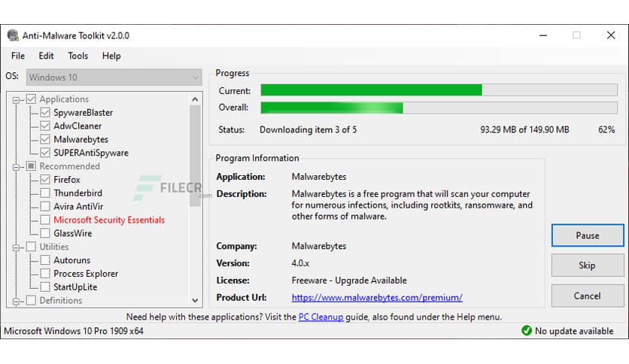Image resolution: width=629 pixels, height=364 pixels.
Task: Click the tree list scrollbar thumb
Action: pos(195,156)
